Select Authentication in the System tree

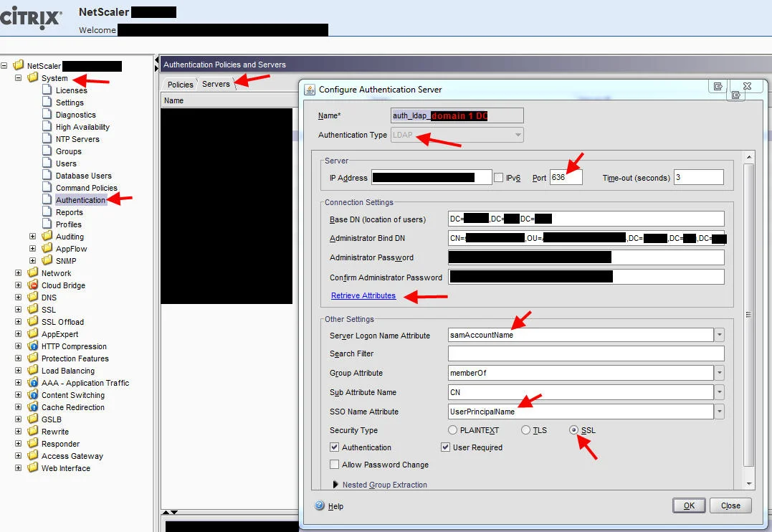[81, 199]
